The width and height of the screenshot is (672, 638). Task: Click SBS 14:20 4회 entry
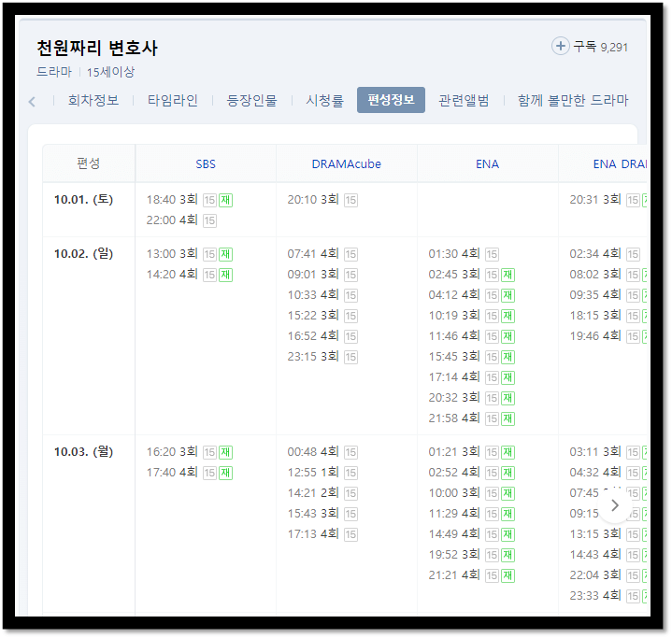(x=190, y=275)
